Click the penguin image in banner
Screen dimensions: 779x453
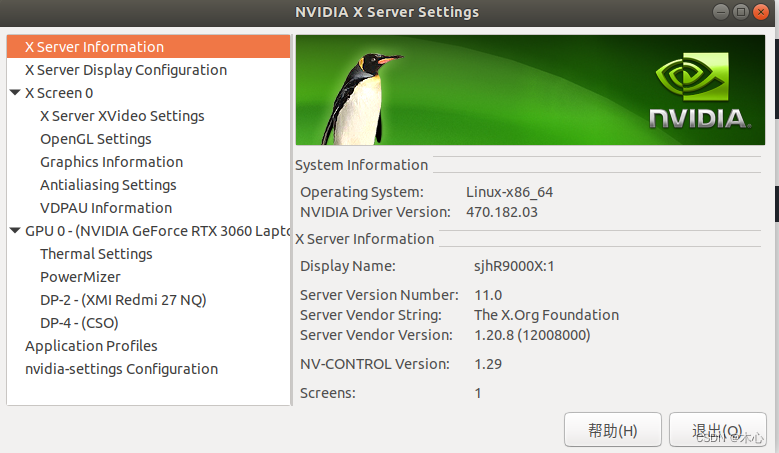tap(361, 99)
